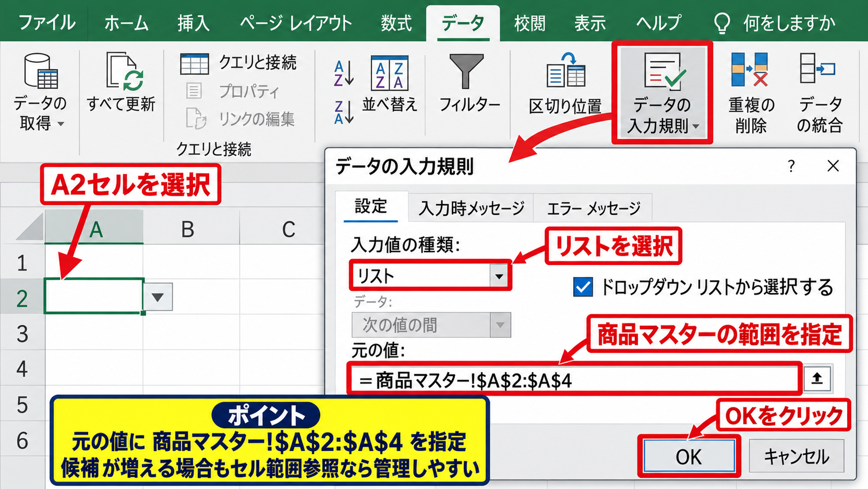
Task: Sort descending with the Z→A icon
Action: point(344,112)
